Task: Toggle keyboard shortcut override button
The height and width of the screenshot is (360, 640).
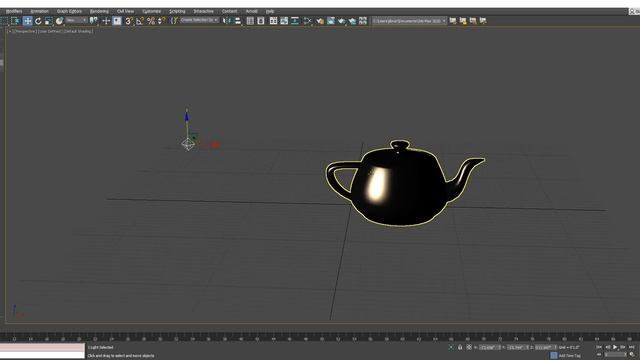Action: pos(117,21)
